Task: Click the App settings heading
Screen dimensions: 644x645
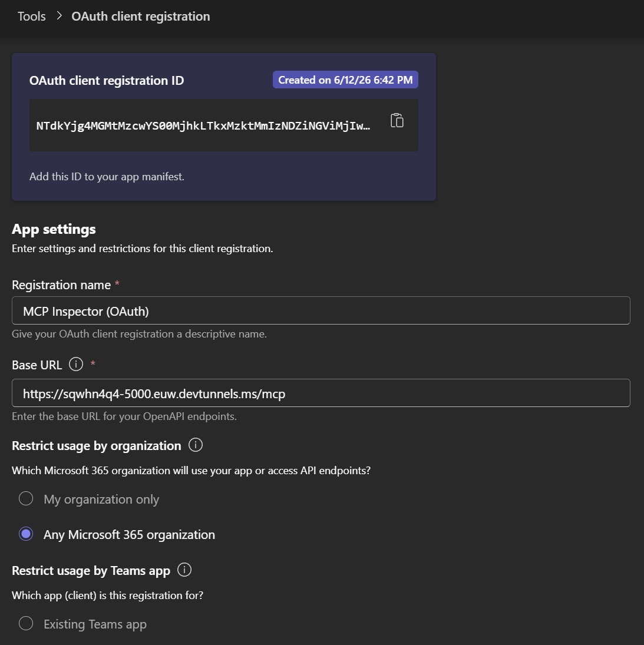Action: pos(54,229)
